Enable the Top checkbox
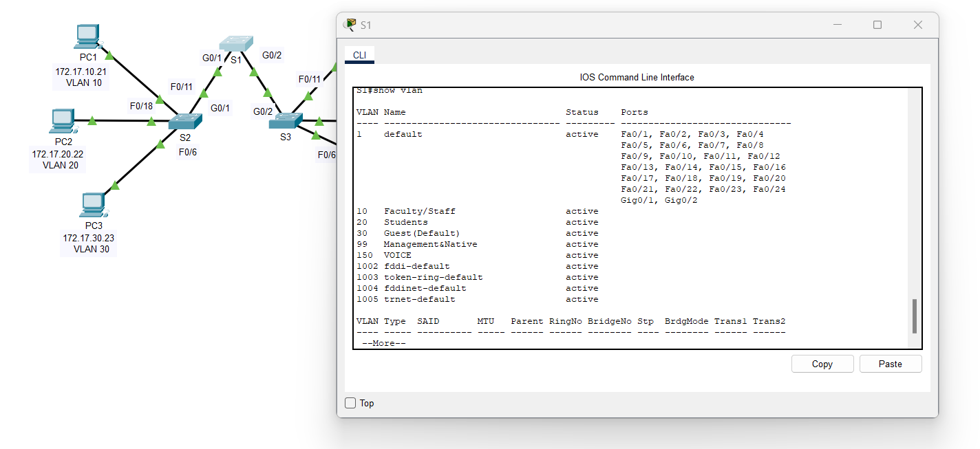 tap(350, 403)
